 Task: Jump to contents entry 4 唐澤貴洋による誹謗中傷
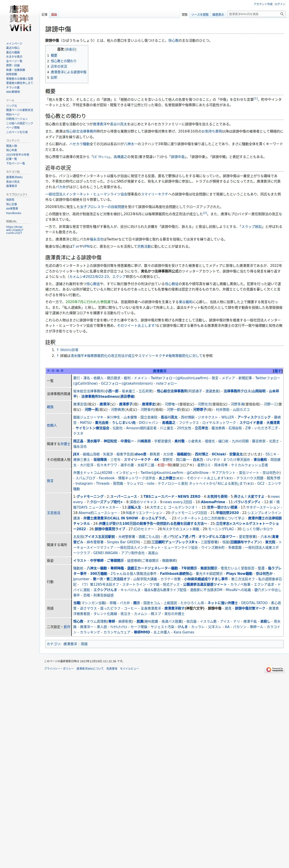click(x=67, y=72)
